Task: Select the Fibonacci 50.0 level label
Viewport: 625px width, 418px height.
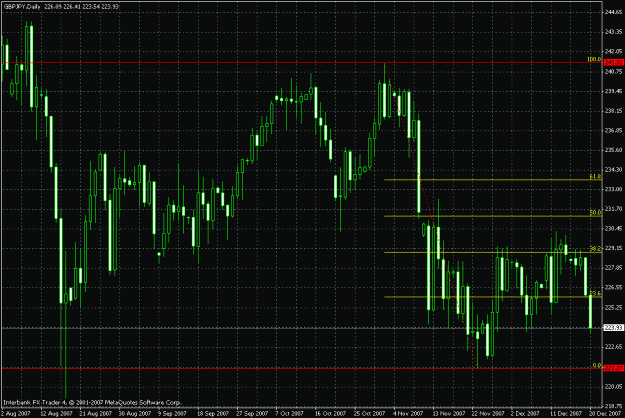Action: pyautogui.click(x=595, y=213)
